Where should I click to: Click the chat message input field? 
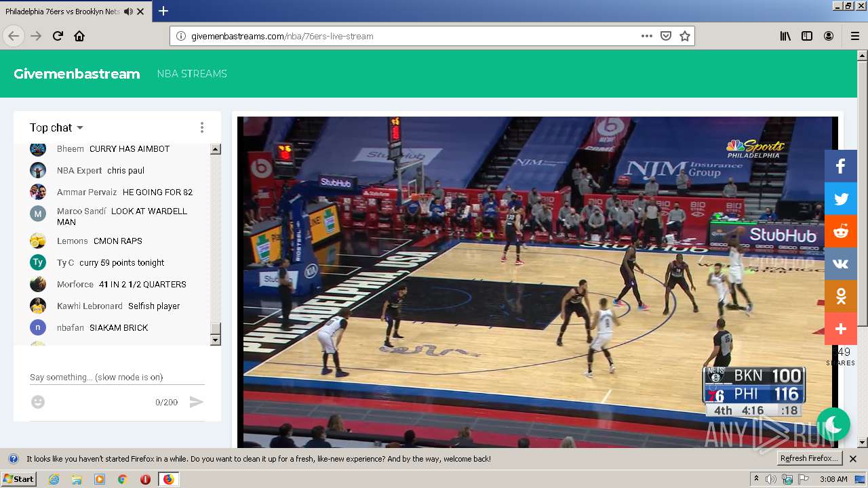(x=117, y=378)
